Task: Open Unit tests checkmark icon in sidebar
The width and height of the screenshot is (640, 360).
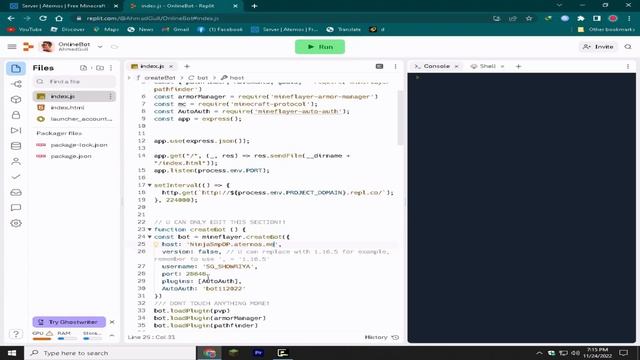Action: [x=16, y=177]
